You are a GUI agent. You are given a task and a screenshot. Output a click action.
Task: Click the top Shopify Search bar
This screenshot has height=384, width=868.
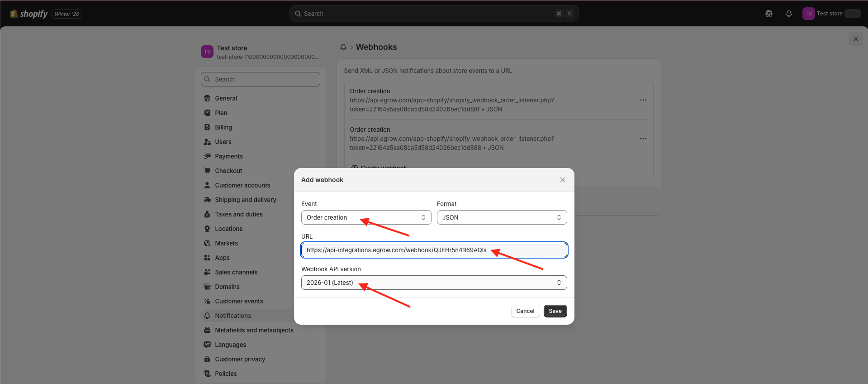[434, 14]
